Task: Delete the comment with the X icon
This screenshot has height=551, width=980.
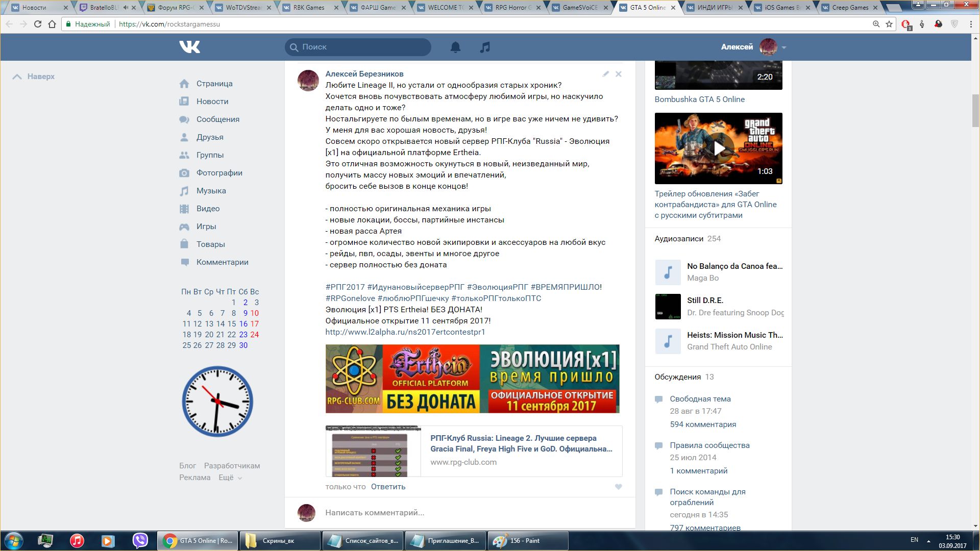Action: pyautogui.click(x=618, y=74)
